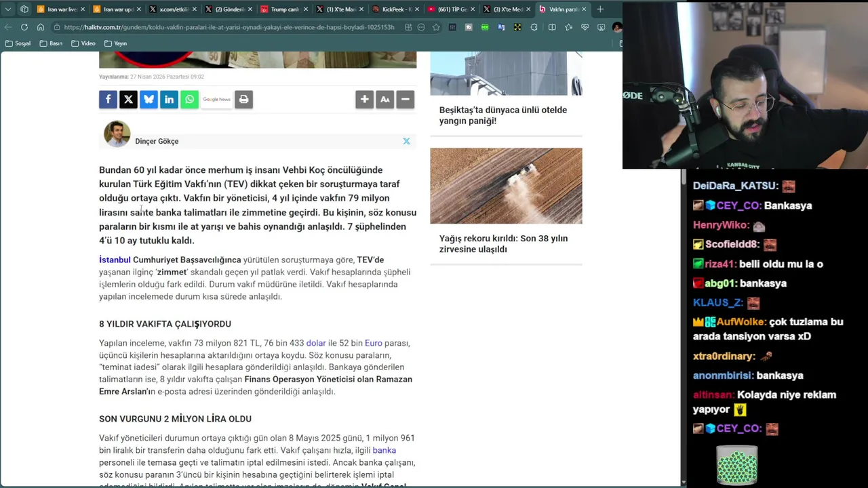The image size is (868, 488).
Task: Click chat username AufWolke
Action: (740, 322)
